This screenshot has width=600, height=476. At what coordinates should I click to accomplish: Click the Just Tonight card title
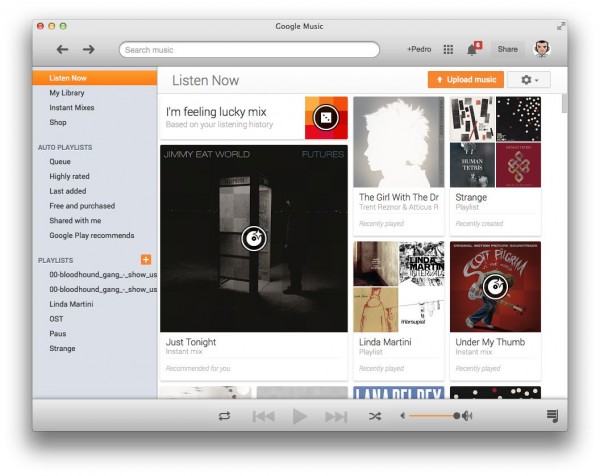pos(191,342)
